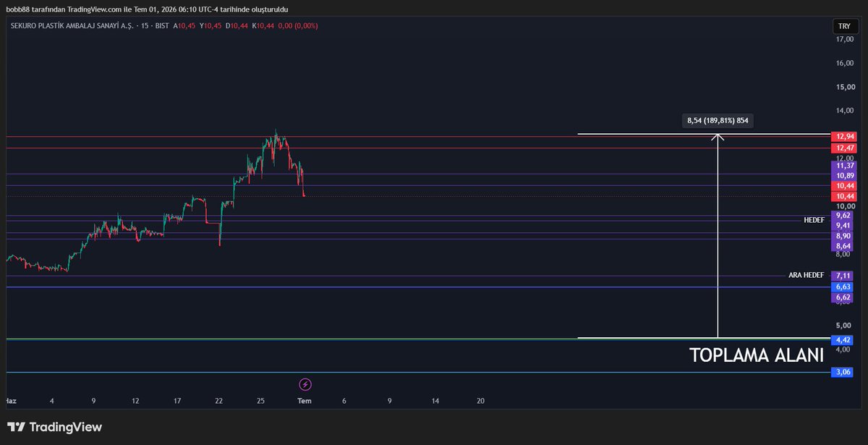Click the lightning bolt event icon
The height and width of the screenshot is (445, 868).
pos(305,384)
